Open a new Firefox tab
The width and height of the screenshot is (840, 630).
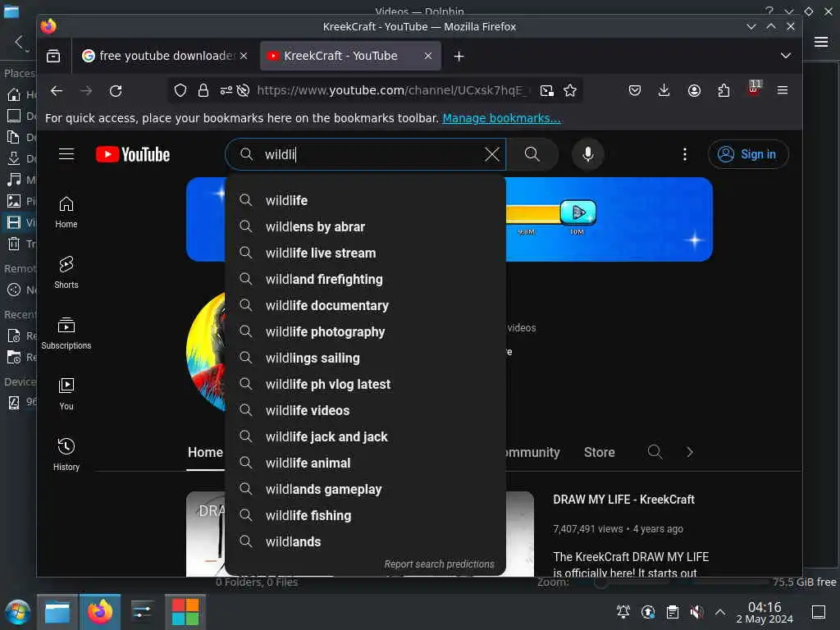coord(459,56)
